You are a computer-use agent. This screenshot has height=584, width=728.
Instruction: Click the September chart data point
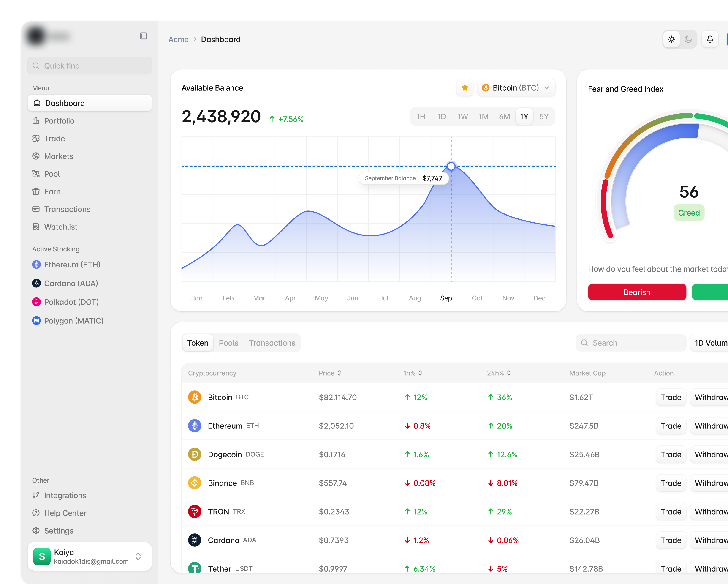451,166
